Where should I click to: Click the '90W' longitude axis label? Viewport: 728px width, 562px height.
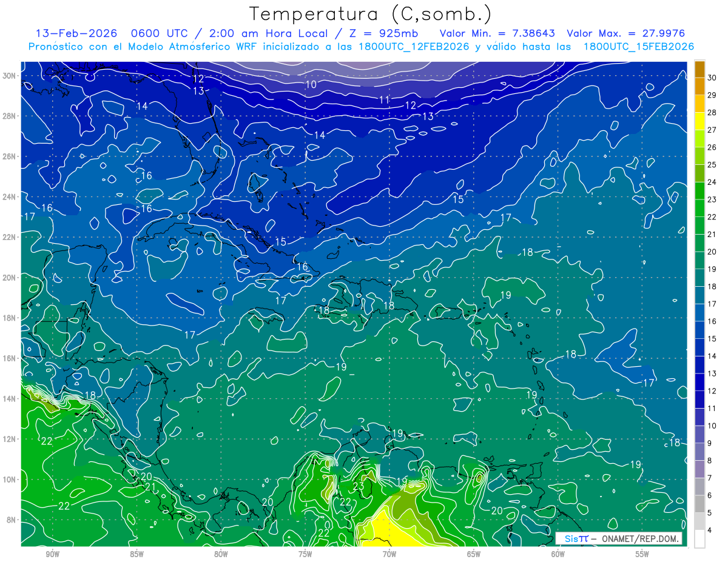coord(52,555)
